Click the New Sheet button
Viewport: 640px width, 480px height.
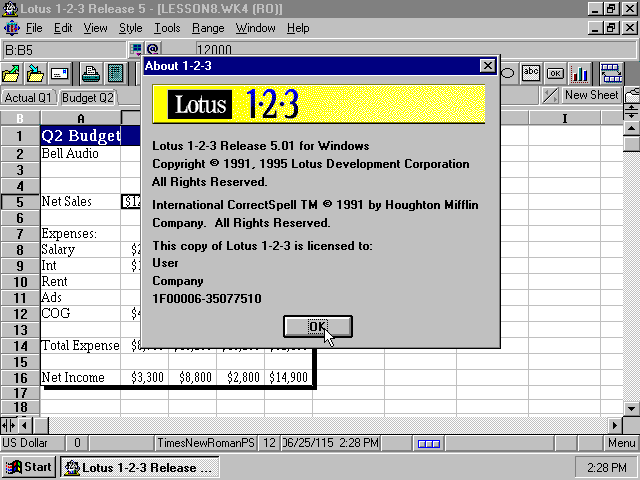[591, 95]
